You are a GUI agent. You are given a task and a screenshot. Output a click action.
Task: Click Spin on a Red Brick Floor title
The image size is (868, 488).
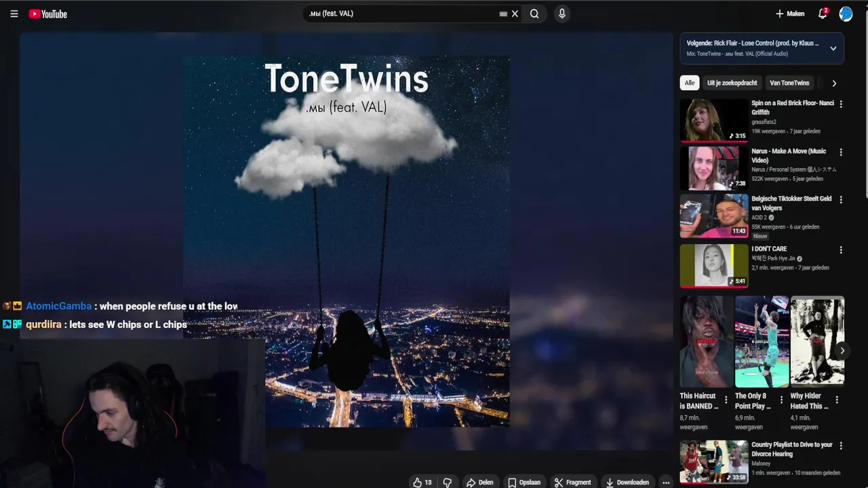[x=793, y=108]
